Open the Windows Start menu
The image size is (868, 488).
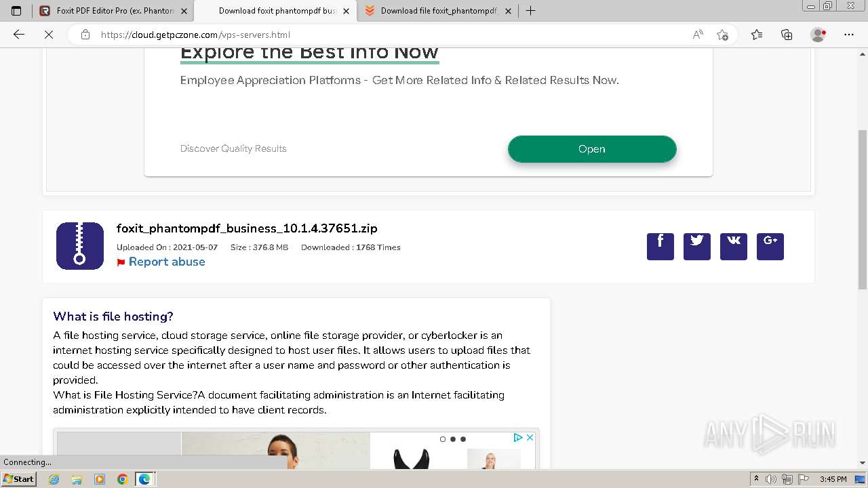[x=19, y=479]
